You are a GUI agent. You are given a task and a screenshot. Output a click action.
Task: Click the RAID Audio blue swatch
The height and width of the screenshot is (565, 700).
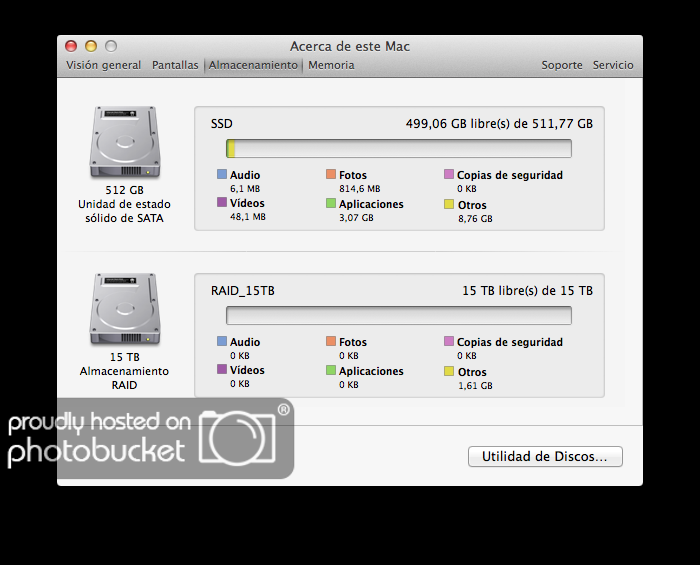coord(222,341)
